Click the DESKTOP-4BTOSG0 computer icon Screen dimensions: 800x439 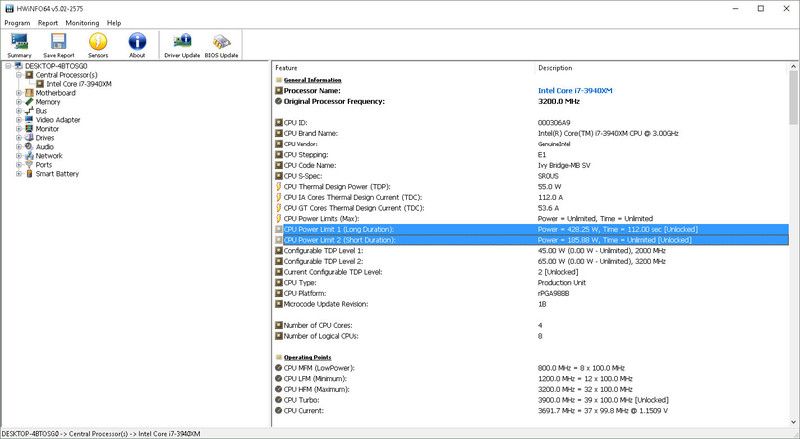(19, 66)
